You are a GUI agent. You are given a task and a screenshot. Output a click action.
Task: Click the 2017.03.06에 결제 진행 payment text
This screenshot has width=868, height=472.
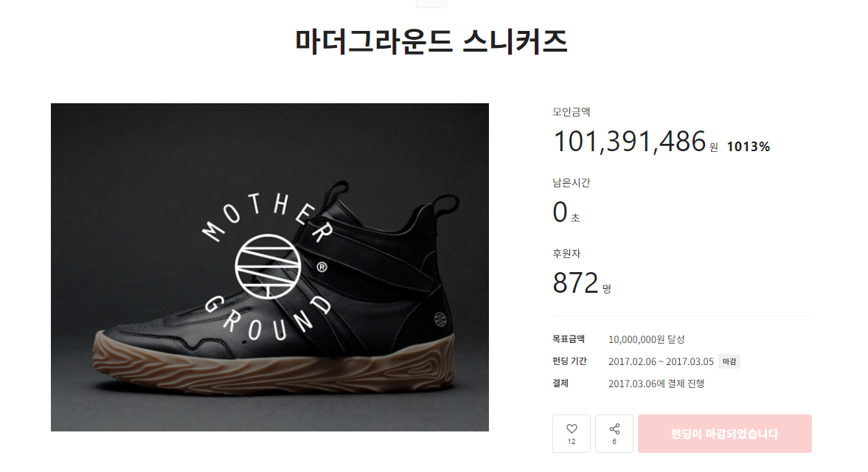point(656,383)
